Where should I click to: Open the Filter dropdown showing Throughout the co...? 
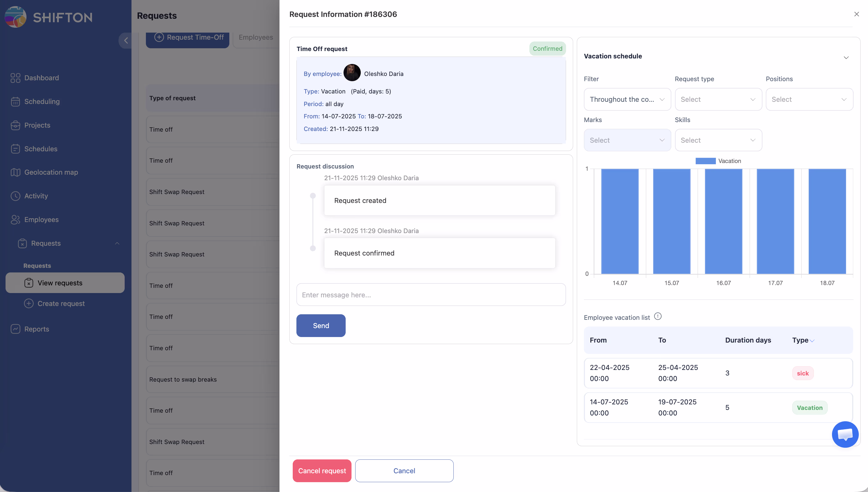(x=627, y=99)
